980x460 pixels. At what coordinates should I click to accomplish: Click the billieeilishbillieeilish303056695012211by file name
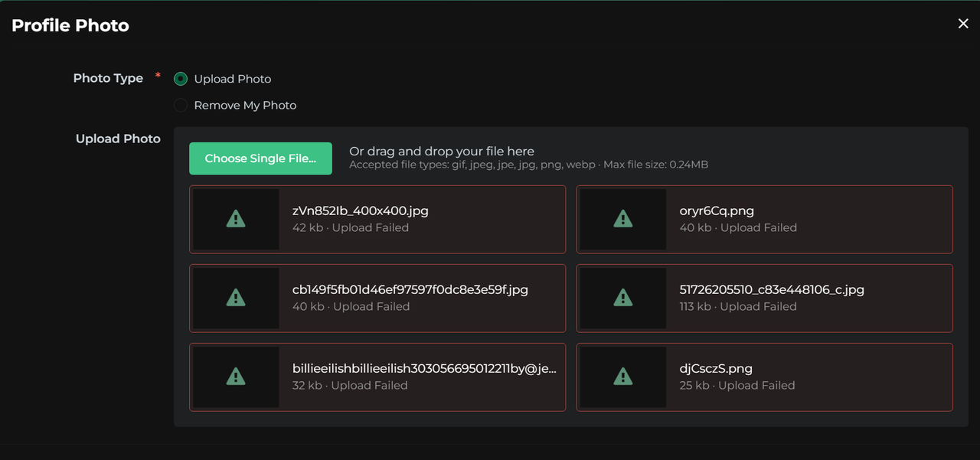click(424, 368)
